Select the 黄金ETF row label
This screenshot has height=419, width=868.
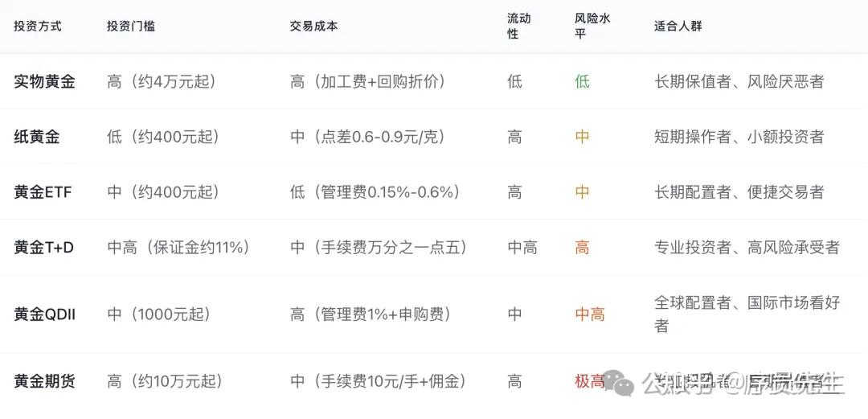(x=43, y=192)
